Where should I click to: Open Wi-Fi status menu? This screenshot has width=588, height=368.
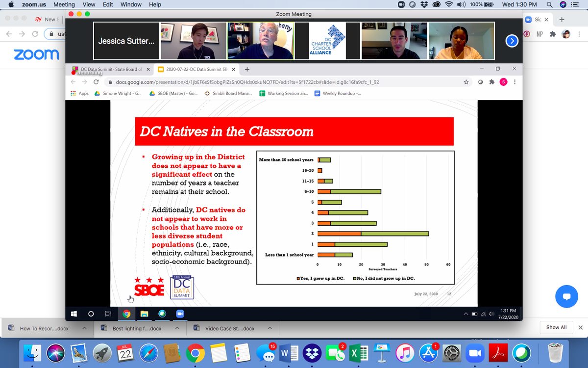pos(449,4)
